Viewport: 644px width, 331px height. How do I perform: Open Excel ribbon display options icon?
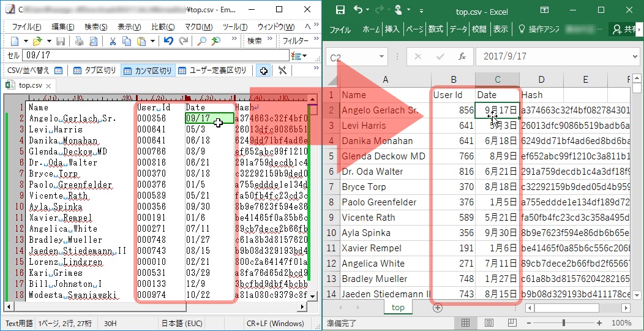click(544, 10)
